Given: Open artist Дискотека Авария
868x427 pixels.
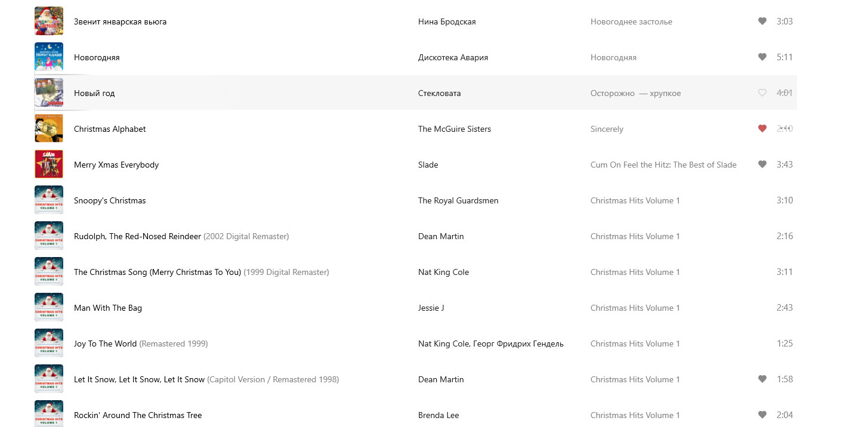Looking at the screenshot, I should (x=453, y=58).
